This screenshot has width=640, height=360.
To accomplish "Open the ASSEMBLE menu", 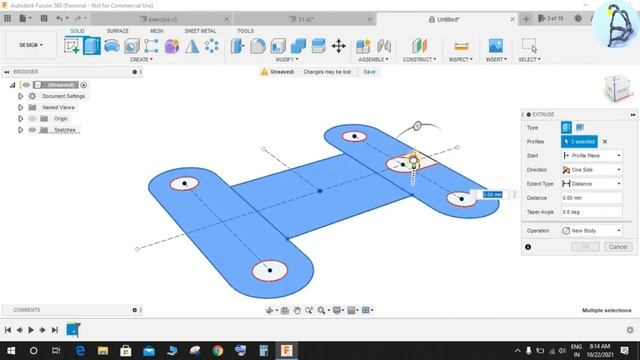I will click(x=373, y=60).
